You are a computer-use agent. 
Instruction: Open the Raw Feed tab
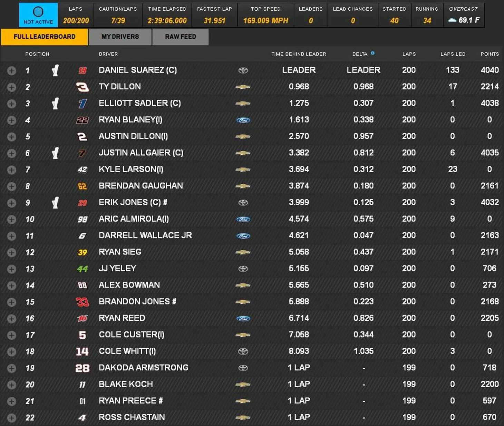point(180,37)
